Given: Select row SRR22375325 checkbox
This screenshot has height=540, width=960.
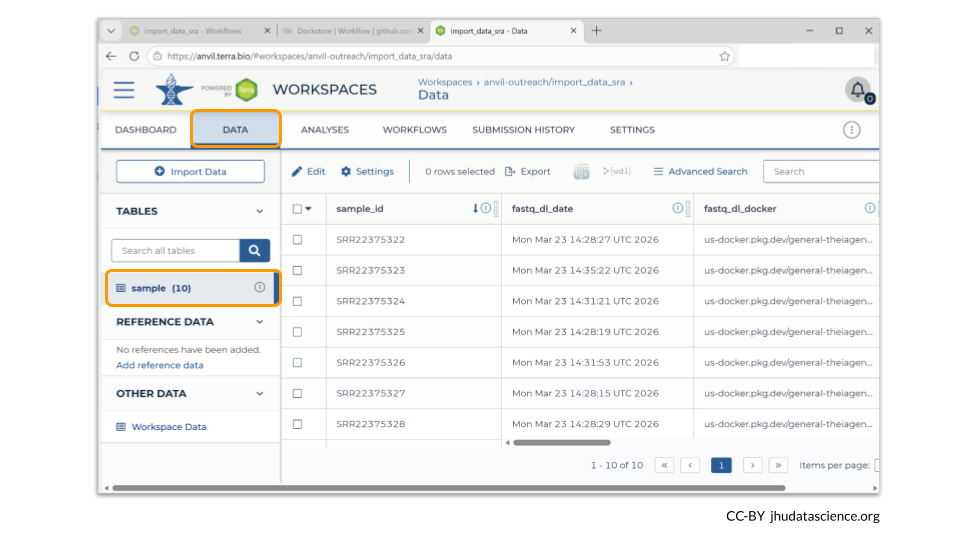Looking at the screenshot, I should pyautogui.click(x=298, y=331).
